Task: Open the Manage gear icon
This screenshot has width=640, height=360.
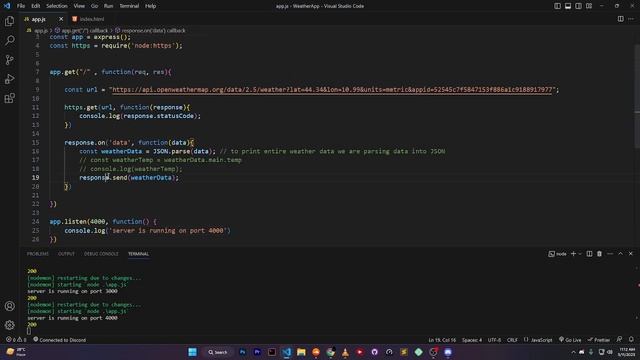Action: (9, 325)
